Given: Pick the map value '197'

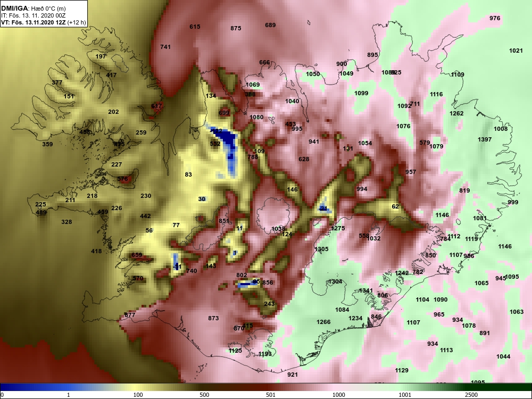Looking at the screenshot, I should [101, 56].
